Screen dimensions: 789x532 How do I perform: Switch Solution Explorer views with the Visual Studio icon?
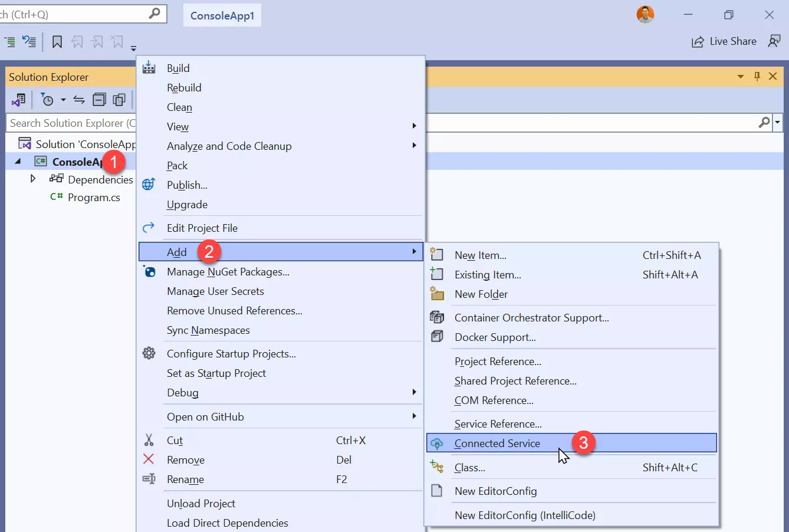click(18, 100)
